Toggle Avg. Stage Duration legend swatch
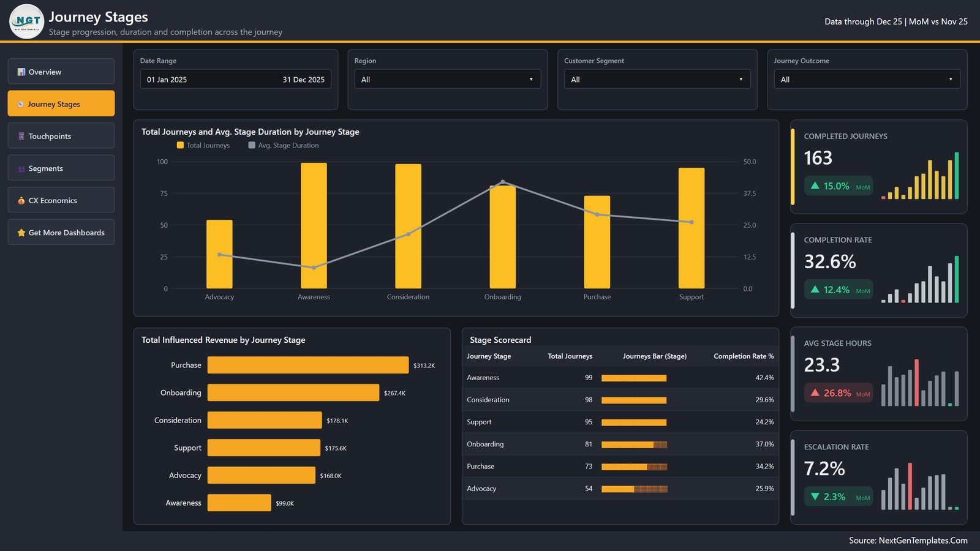 pyautogui.click(x=252, y=145)
